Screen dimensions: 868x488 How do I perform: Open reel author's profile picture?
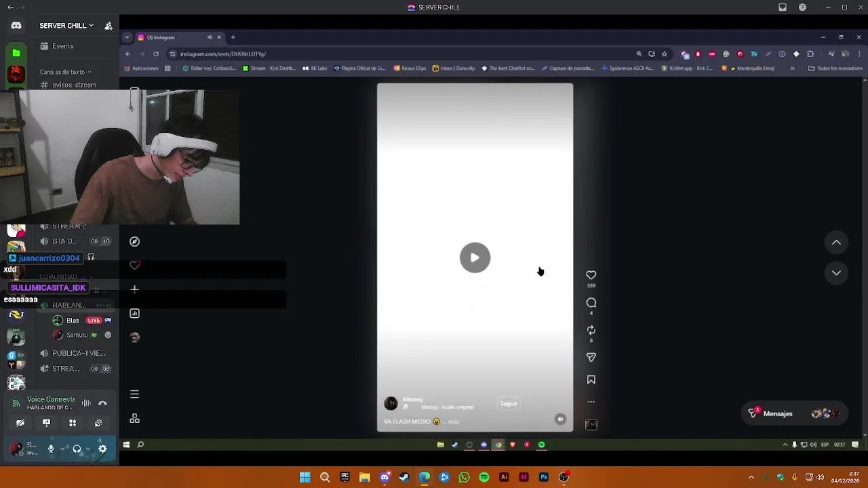click(391, 404)
